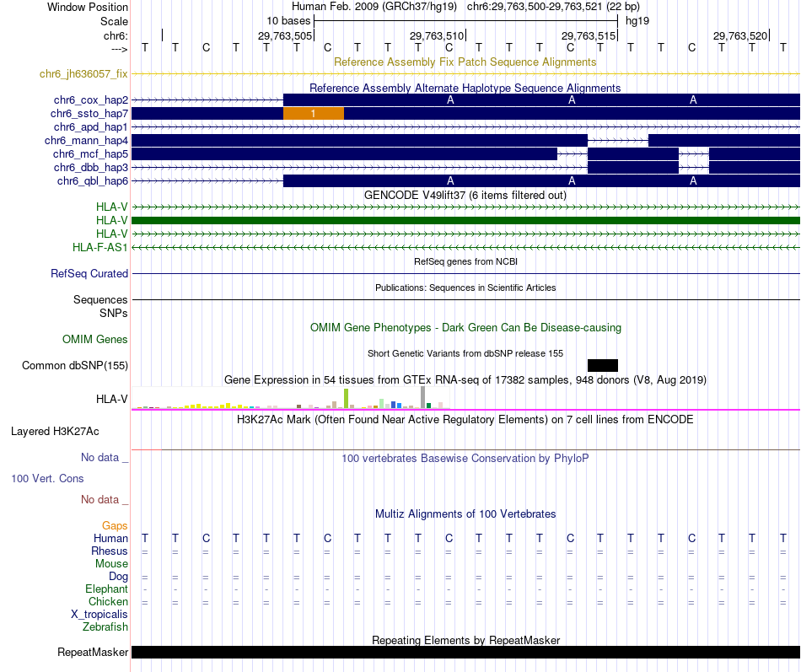
Task: Select the "Chicken" species row label
Action: 108,601
